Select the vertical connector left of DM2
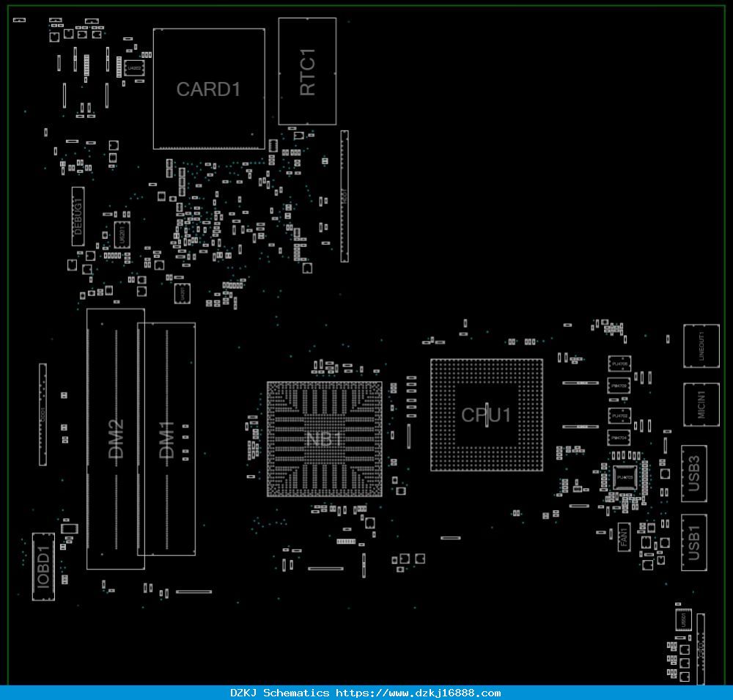This screenshot has height=700, width=733. coord(43,414)
